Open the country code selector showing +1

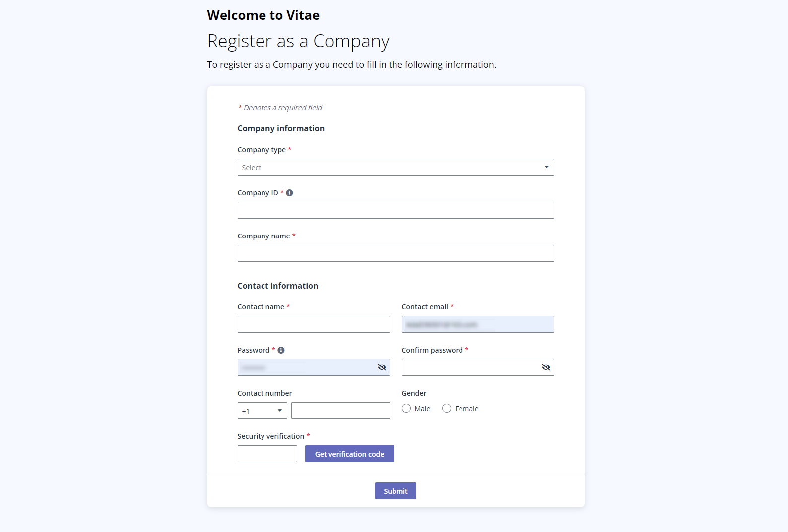click(x=262, y=411)
